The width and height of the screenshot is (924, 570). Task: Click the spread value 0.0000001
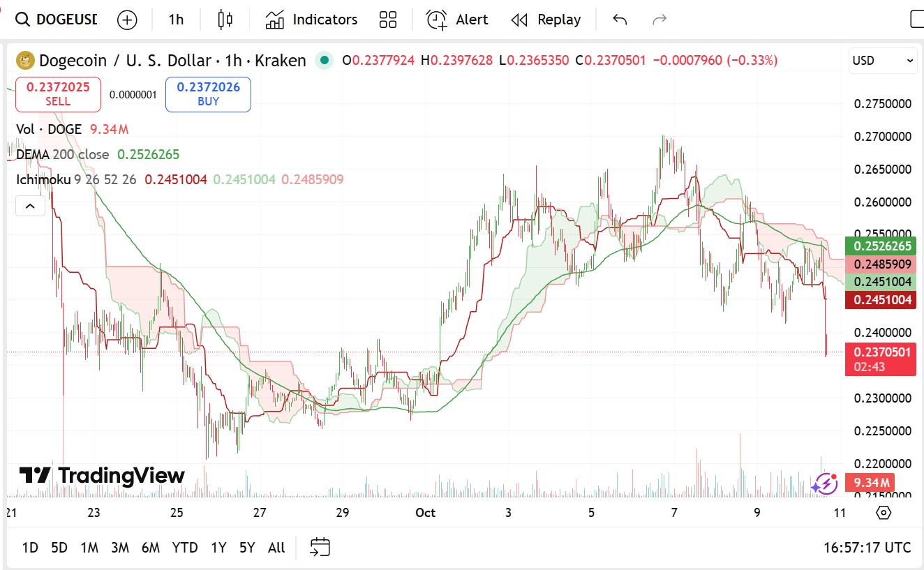click(133, 95)
